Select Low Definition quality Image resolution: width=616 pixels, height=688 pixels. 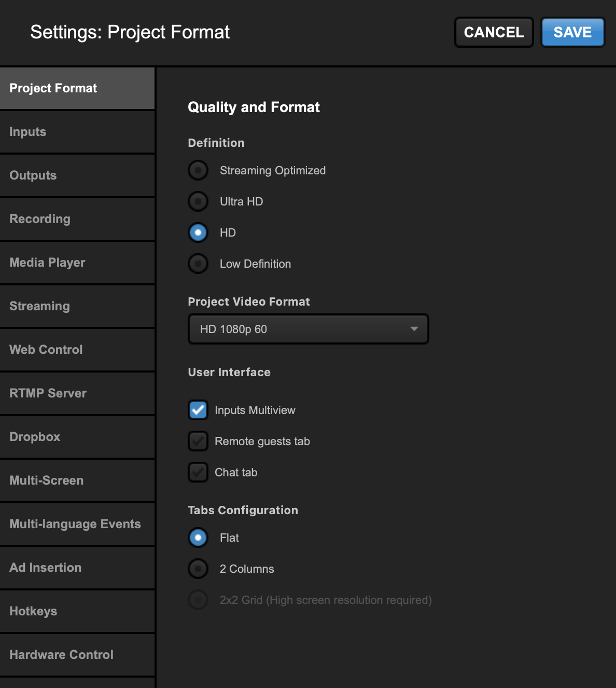point(198,264)
